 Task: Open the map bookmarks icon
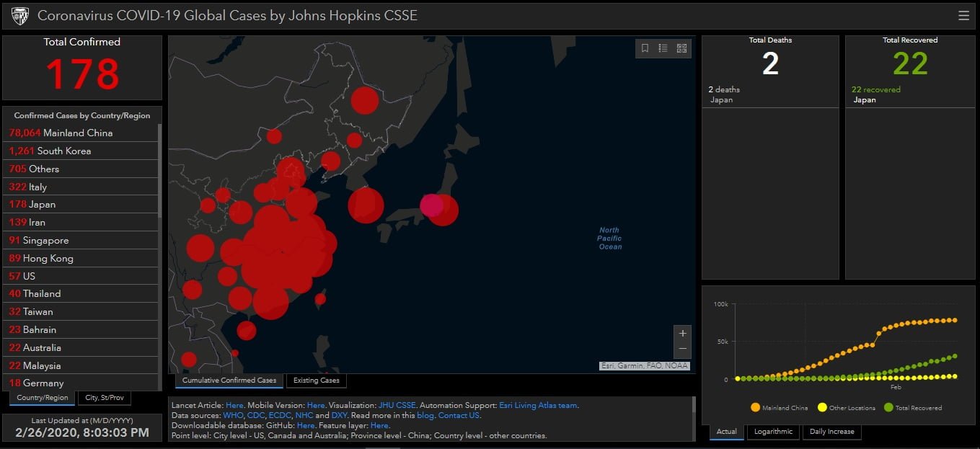click(x=645, y=48)
